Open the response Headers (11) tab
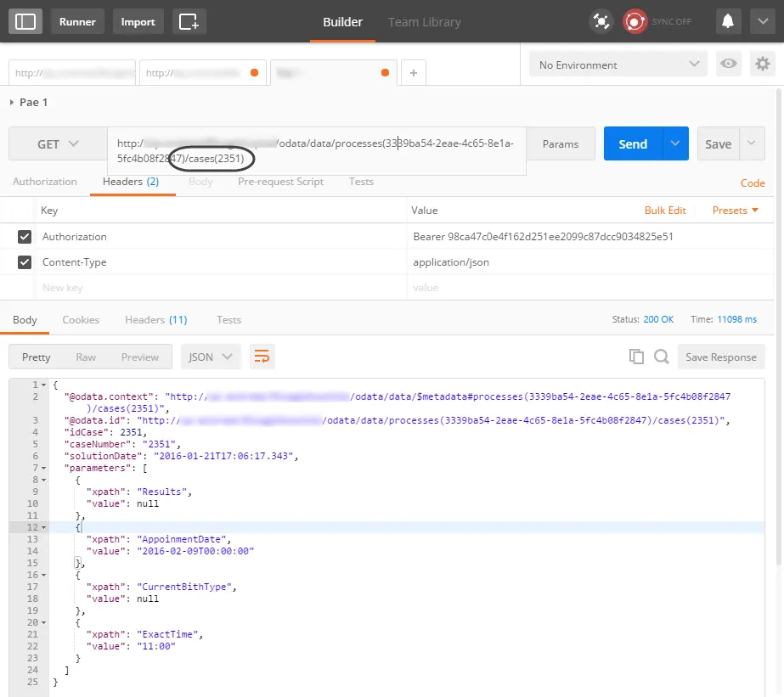Image resolution: width=784 pixels, height=697 pixels. [156, 320]
